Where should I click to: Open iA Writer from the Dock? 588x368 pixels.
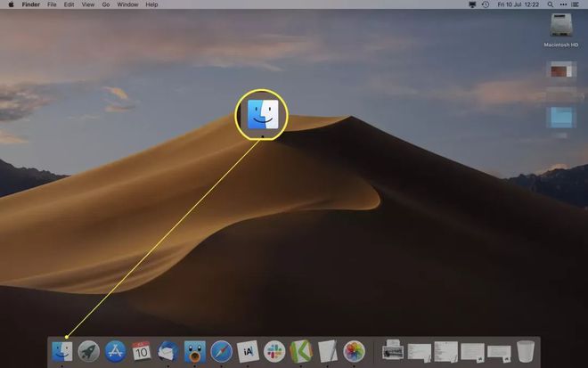click(248, 350)
